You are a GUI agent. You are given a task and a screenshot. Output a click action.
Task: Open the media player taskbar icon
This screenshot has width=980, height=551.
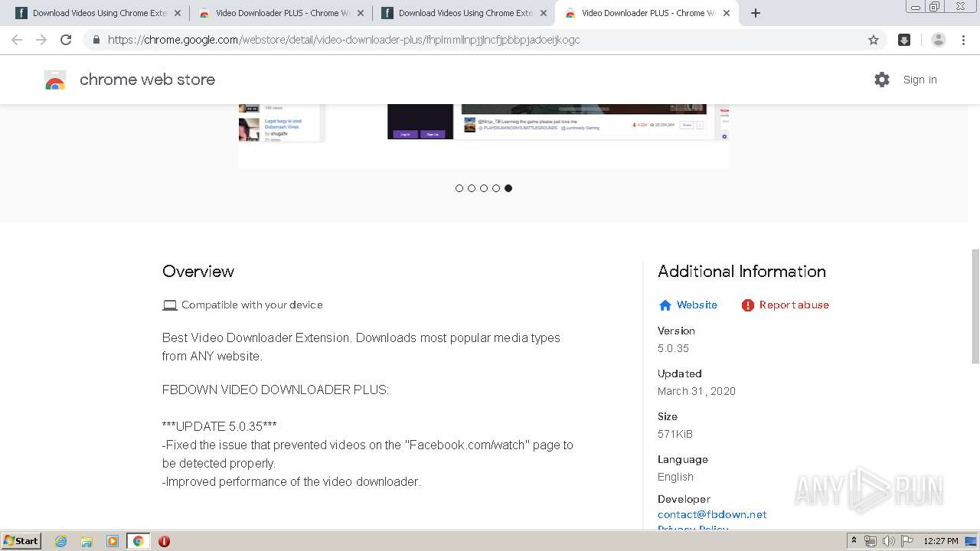tap(113, 541)
